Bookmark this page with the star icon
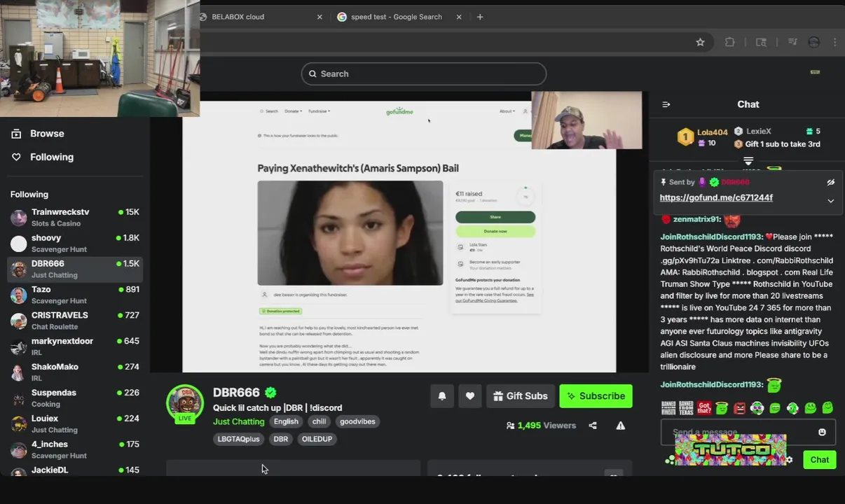 (700, 42)
